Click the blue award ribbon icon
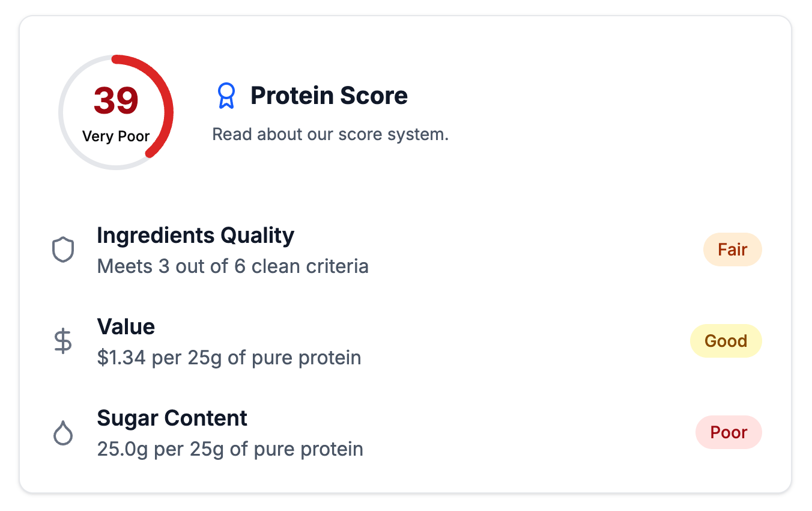The image size is (812, 511). pyautogui.click(x=226, y=96)
